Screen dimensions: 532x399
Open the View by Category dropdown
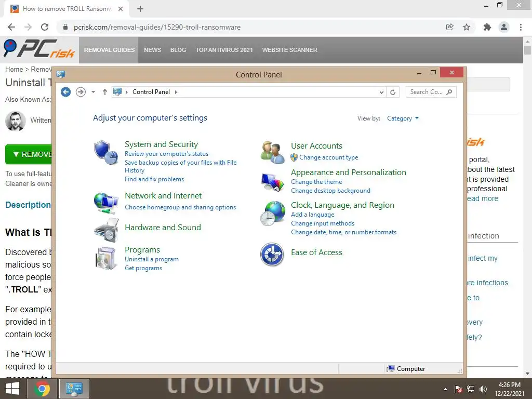pyautogui.click(x=403, y=118)
